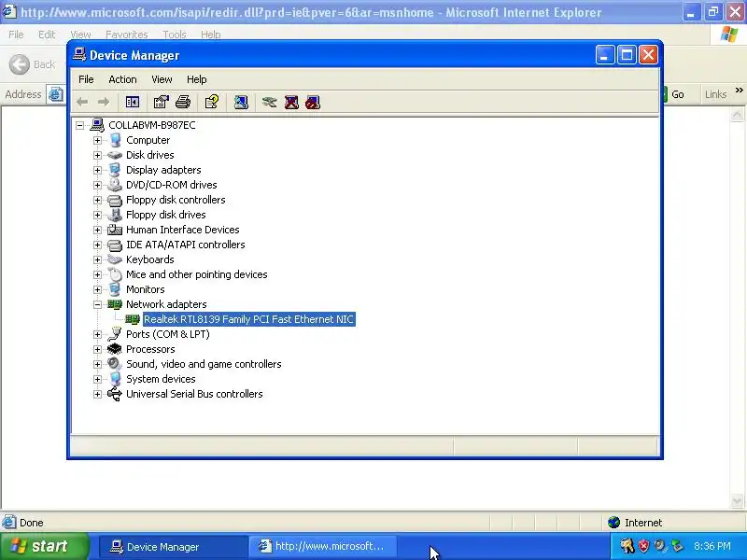Click the Start button
This screenshot has width=747, height=560.
[x=45, y=546]
